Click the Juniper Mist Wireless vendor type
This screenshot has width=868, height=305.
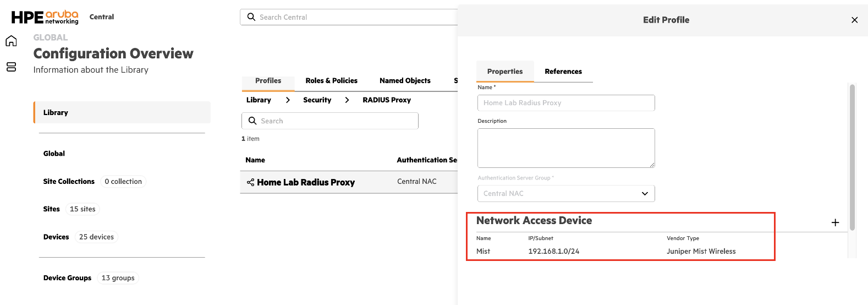click(x=701, y=251)
